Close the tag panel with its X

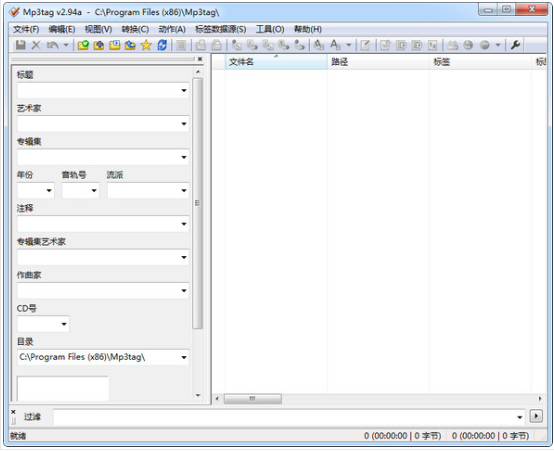[200, 59]
